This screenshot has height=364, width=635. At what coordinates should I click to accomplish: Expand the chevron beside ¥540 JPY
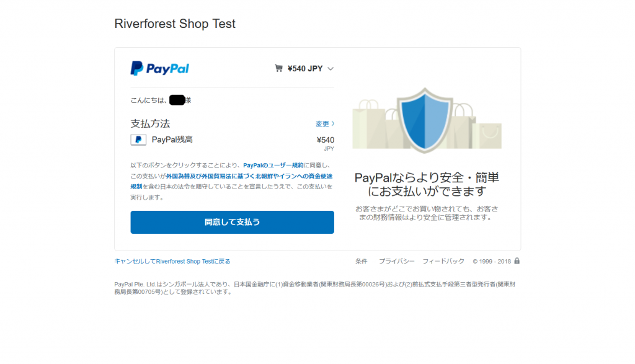pyautogui.click(x=331, y=69)
